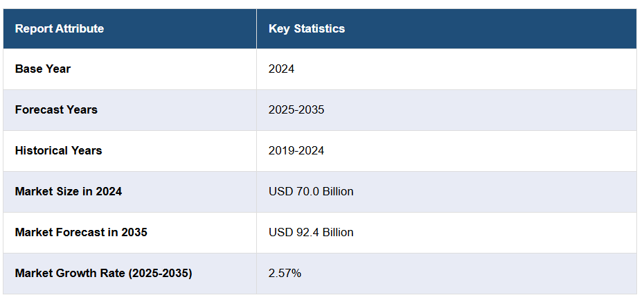644x302 pixels.
Task: Click the USD 92.4 Billion value
Action: (x=311, y=232)
